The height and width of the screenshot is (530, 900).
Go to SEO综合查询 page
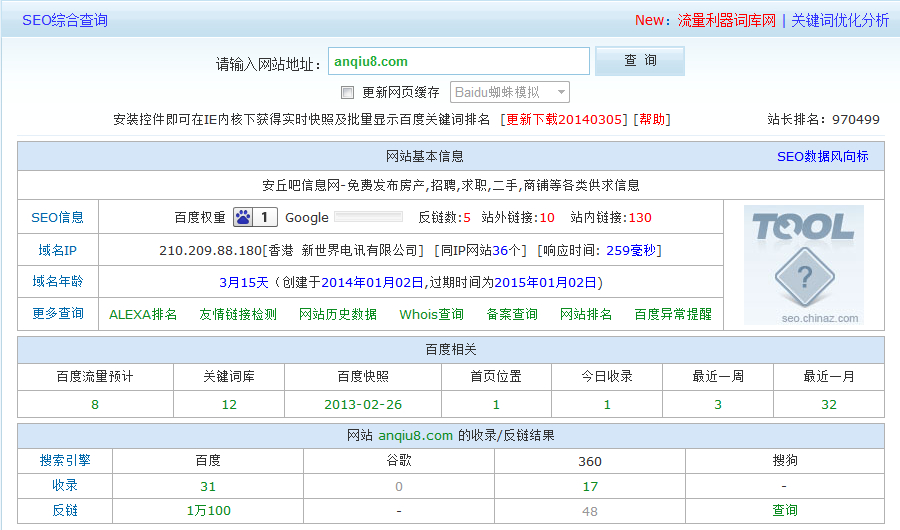65,20
